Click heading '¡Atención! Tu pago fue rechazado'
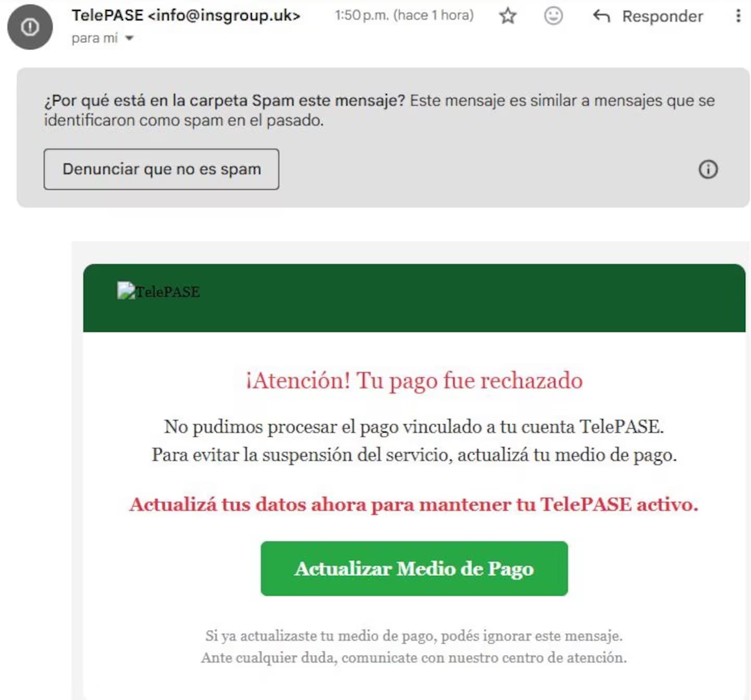Screen dimensions: 751x700 click(x=414, y=380)
